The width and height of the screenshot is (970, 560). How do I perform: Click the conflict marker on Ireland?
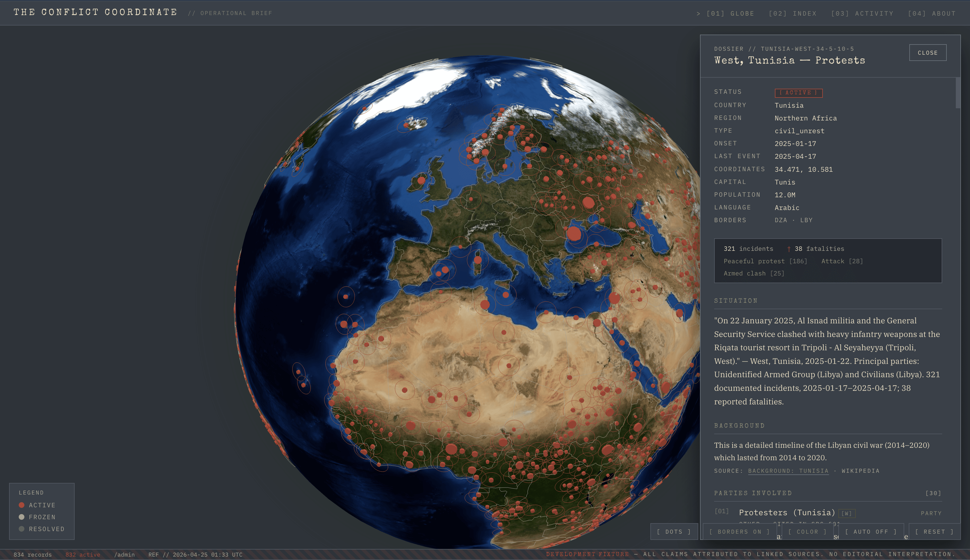(421, 180)
